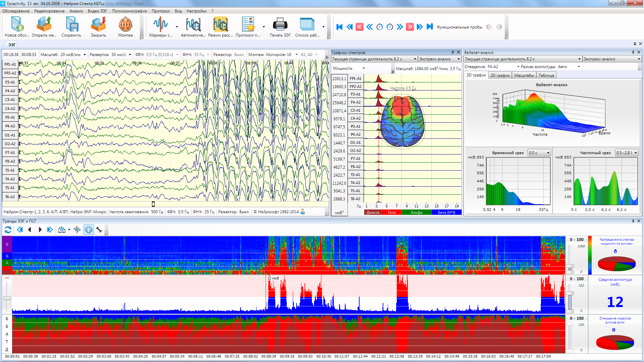Jump to last page navigation arrow
This screenshot has width=644, height=362.
point(430,27)
